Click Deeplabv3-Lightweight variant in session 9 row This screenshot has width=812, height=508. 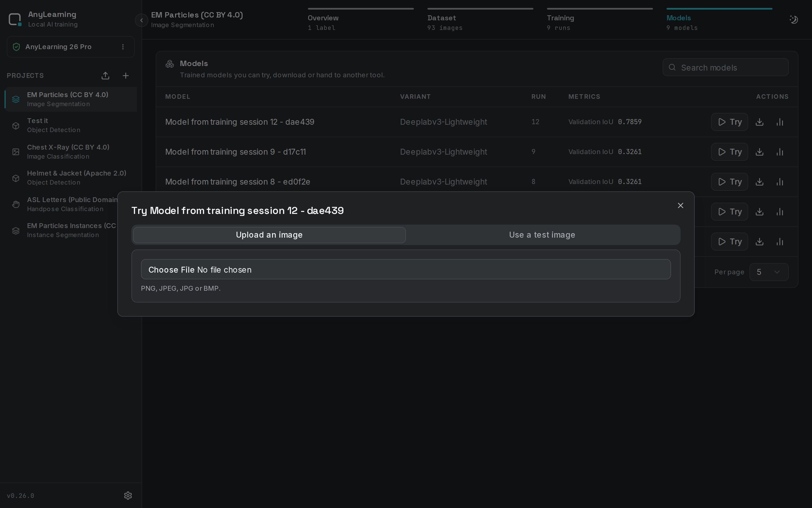click(443, 152)
